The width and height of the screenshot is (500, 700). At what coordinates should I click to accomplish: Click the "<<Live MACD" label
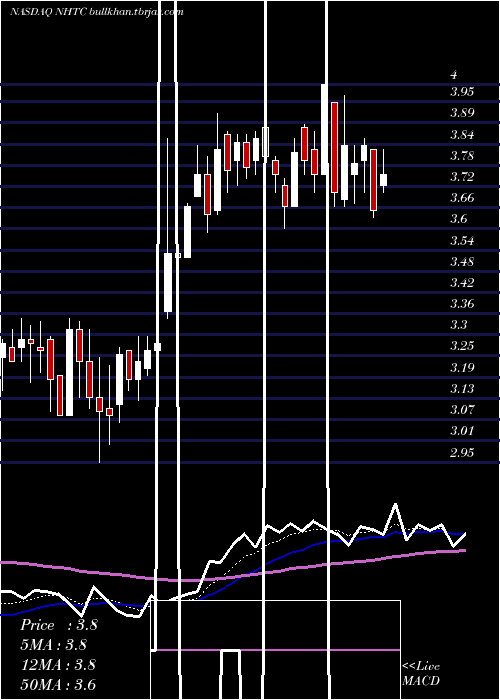421,673
